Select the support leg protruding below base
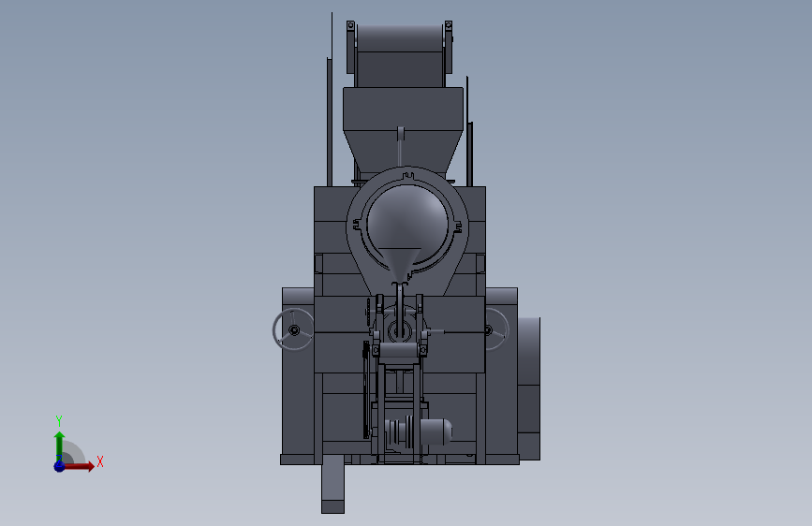Image resolution: width=812 pixels, height=526 pixels. [x=332, y=484]
